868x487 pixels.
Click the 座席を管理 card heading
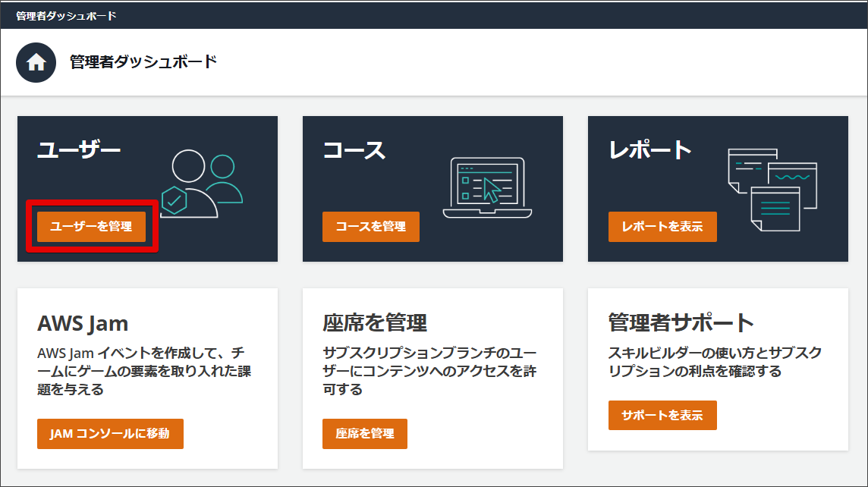(x=375, y=322)
